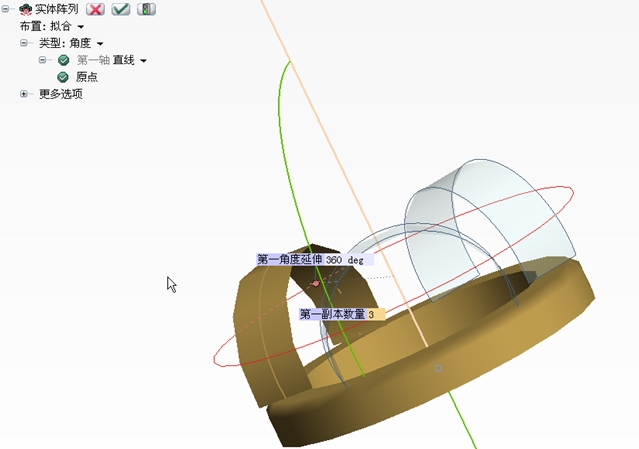Open the 类型: 角度 dropdown arrow
The height and width of the screenshot is (449, 639).
pos(100,44)
